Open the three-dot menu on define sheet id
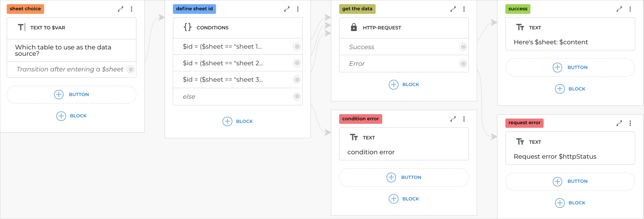 coord(298,9)
